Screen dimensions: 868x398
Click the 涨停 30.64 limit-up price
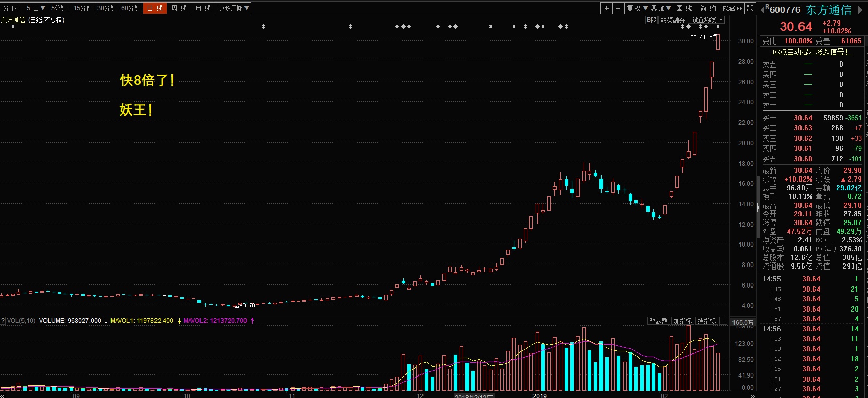coord(803,223)
